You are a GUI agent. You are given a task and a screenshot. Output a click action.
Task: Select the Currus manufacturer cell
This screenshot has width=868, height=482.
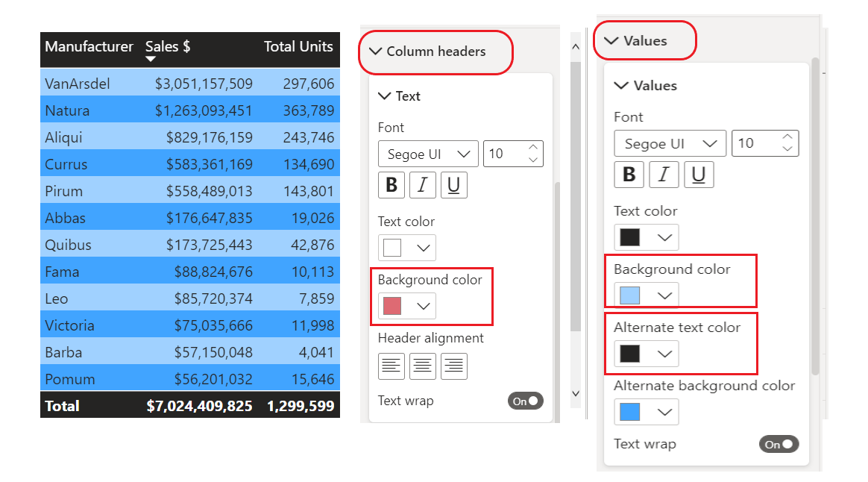pos(66,164)
